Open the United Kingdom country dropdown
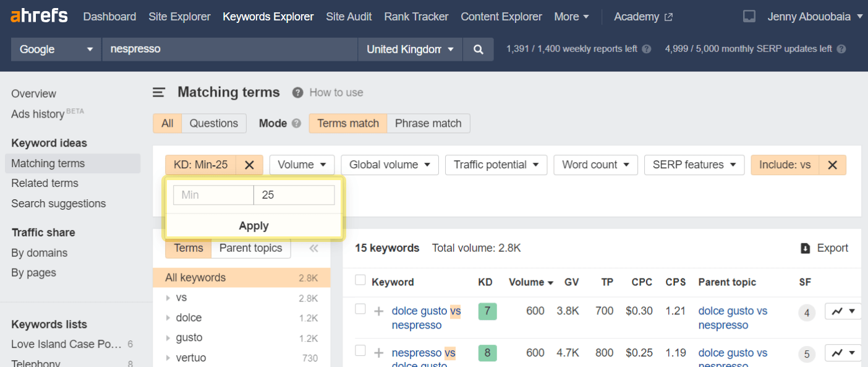Screen dimensions: 868x367 pos(410,50)
